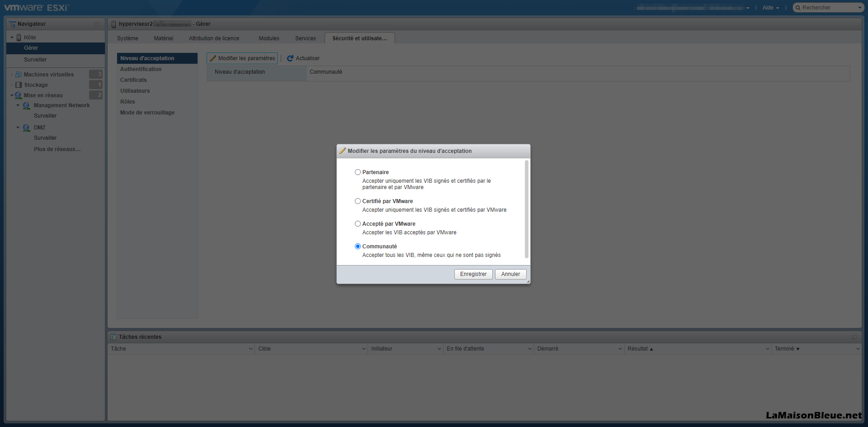
Task: Open the Services tab
Action: [305, 38]
